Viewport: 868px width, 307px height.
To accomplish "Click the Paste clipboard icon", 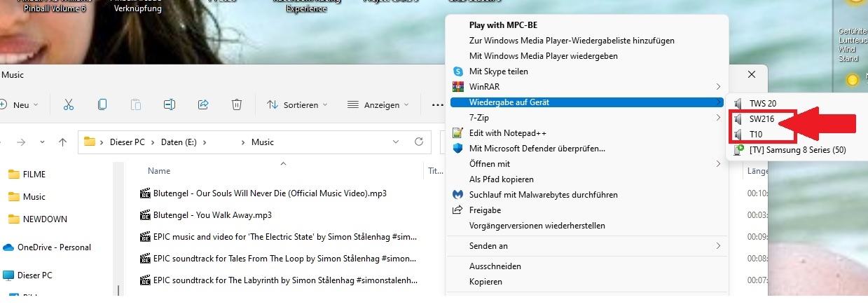I will click(x=136, y=104).
